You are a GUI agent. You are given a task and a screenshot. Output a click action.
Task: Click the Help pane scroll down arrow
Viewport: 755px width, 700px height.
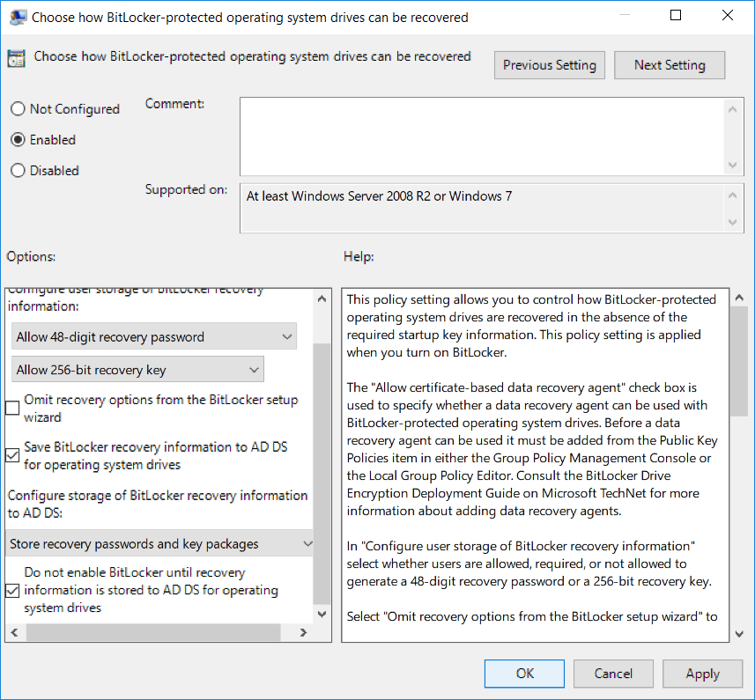tap(740, 634)
